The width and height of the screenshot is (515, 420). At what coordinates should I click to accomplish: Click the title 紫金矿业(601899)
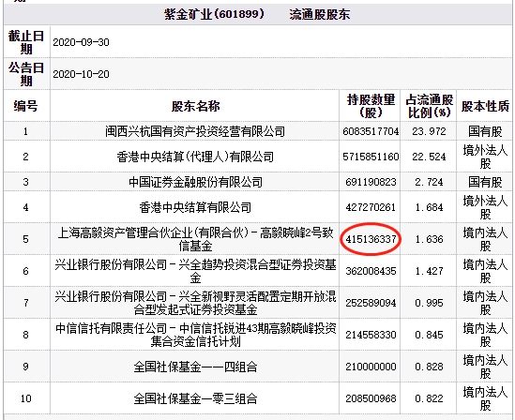(x=214, y=14)
